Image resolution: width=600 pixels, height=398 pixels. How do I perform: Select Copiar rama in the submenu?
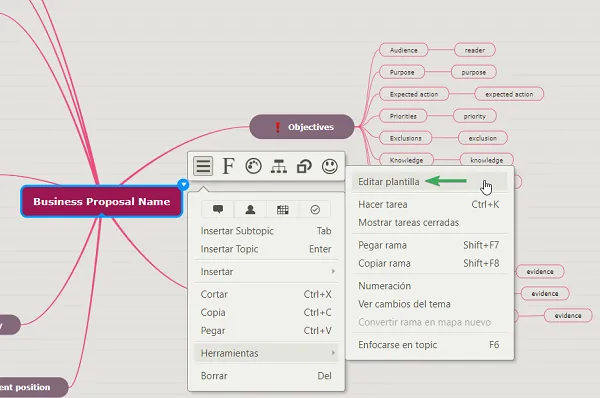click(x=429, y=263)
